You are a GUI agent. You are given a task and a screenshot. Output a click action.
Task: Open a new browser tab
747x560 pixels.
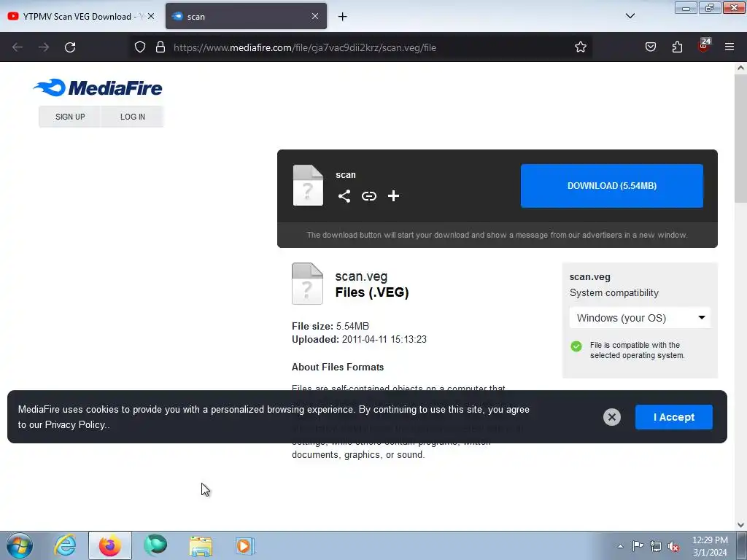tap(343, 17)
